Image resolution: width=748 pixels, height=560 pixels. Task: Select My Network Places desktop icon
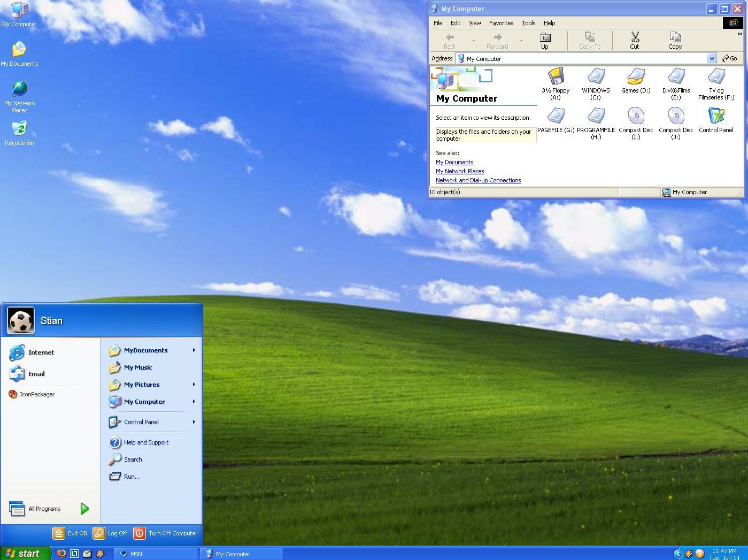pos(19,97)
